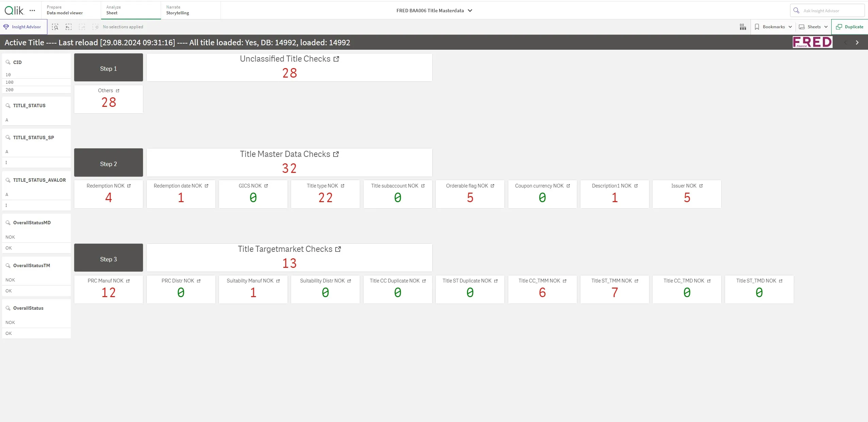Open the Redemption date NOK link icon
The image size is (868, 422).
[207, 186]
